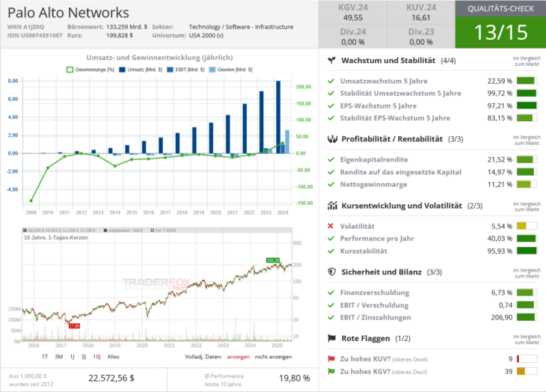The width and height of the screenshot is (546, 392).
Task: Click the shield icon beside Sicherheit und Bilanz
Action: (332, 272)
